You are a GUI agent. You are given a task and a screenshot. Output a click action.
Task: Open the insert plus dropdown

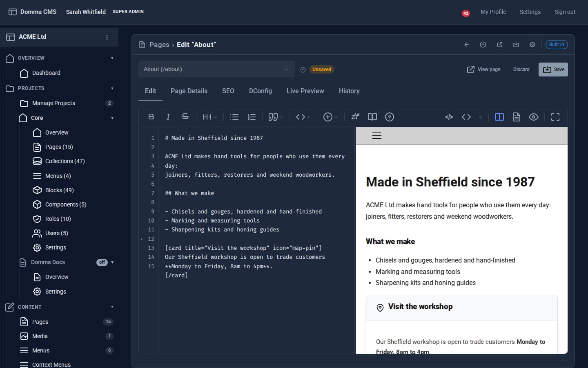point(330,117)
